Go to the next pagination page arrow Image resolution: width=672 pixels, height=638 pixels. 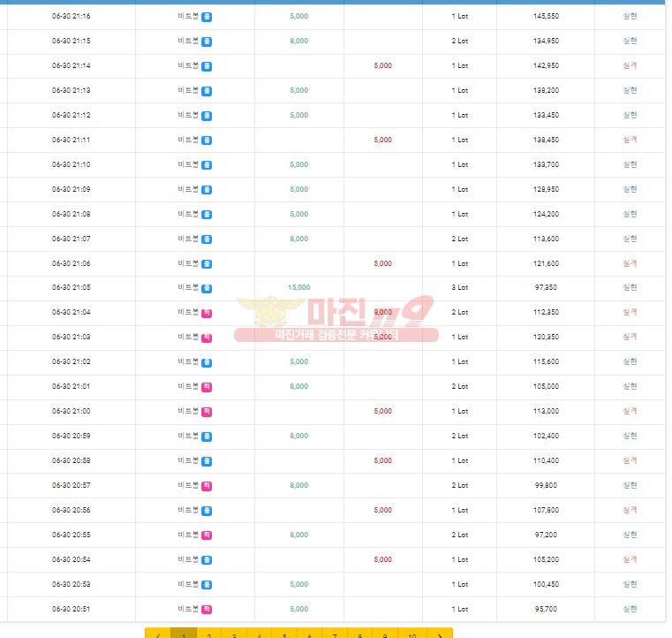point(440,634)
